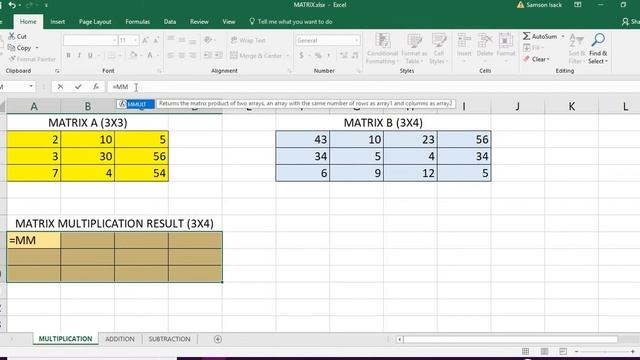
Task: Select Matrix B cell containing 43
Action: point(302,140)
